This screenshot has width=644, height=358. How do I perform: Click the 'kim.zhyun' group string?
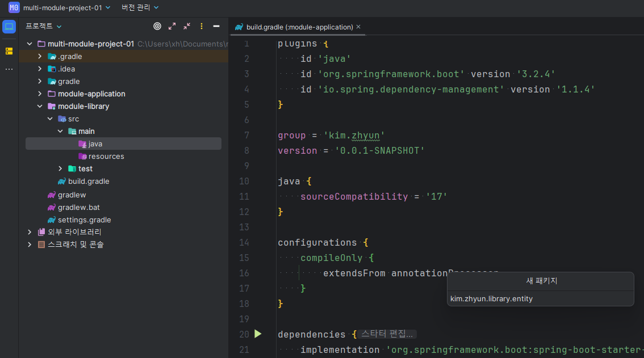click(354, 136)
